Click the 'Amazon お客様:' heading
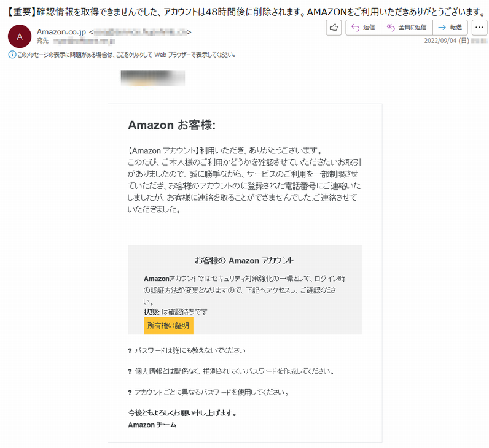 [172, 125]
